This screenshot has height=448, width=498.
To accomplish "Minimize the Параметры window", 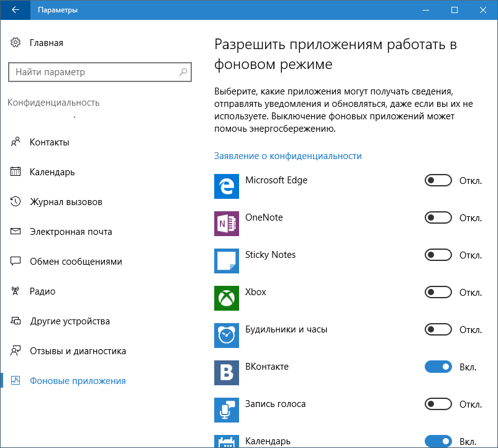I will coord(426,10).
